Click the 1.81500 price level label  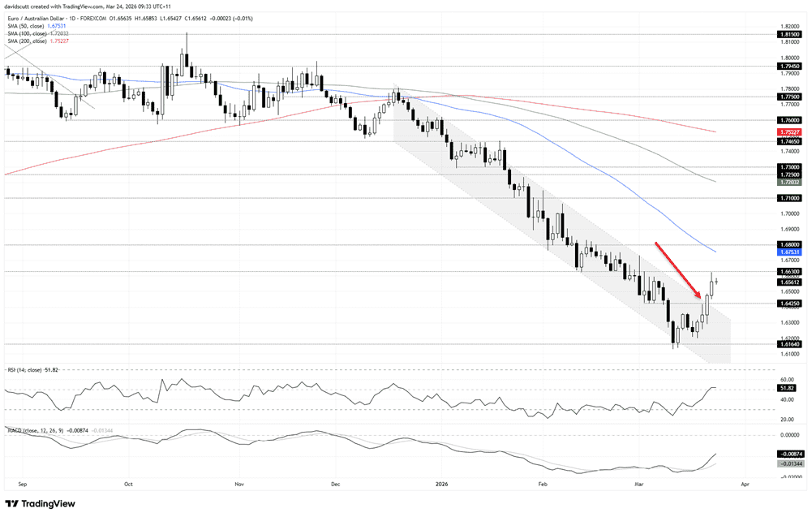[x=789, y=34]
